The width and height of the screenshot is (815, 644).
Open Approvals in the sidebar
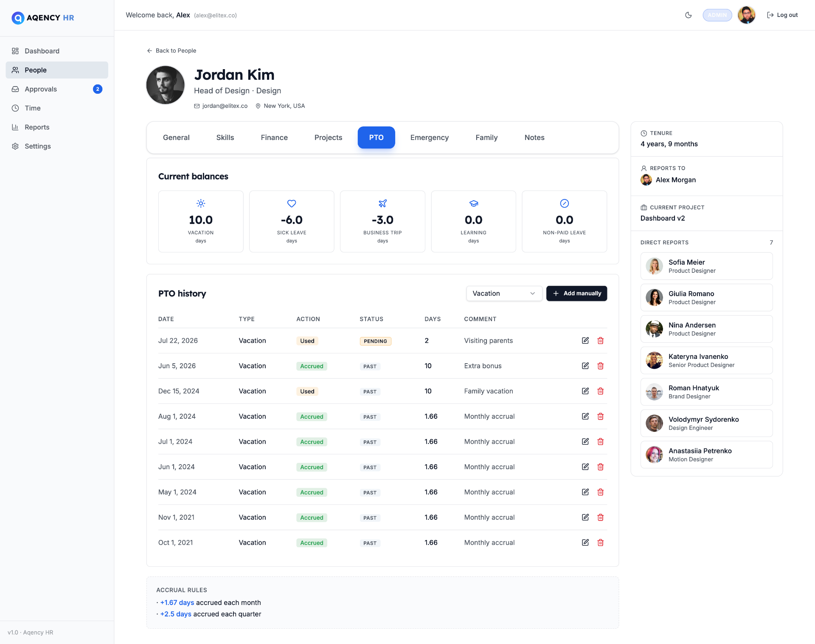tap(57, 89)
